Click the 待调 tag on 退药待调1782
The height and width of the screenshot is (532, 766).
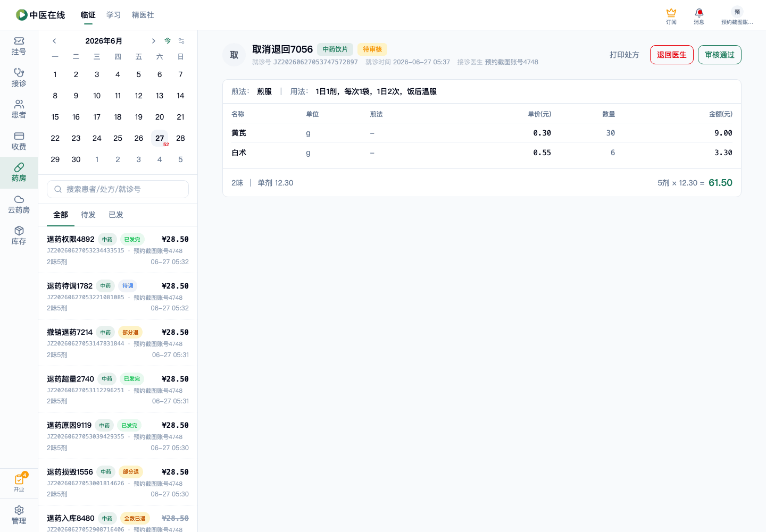point(128,286)
